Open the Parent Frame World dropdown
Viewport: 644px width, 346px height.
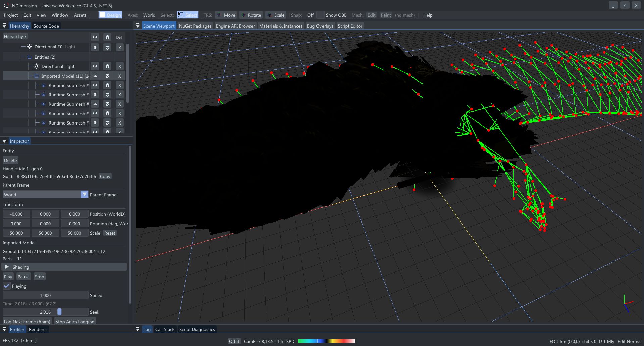[84, 194]
